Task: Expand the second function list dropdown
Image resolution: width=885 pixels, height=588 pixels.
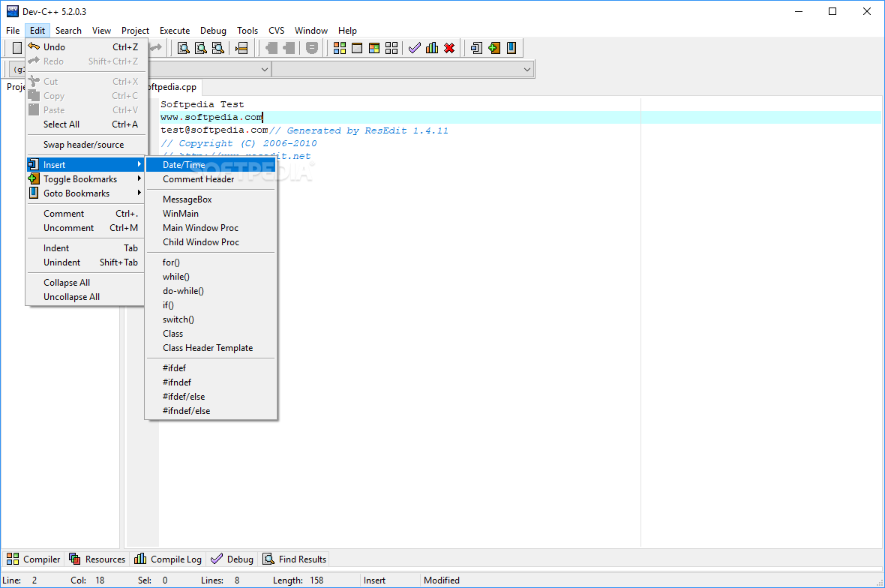Action: [527, 70]
